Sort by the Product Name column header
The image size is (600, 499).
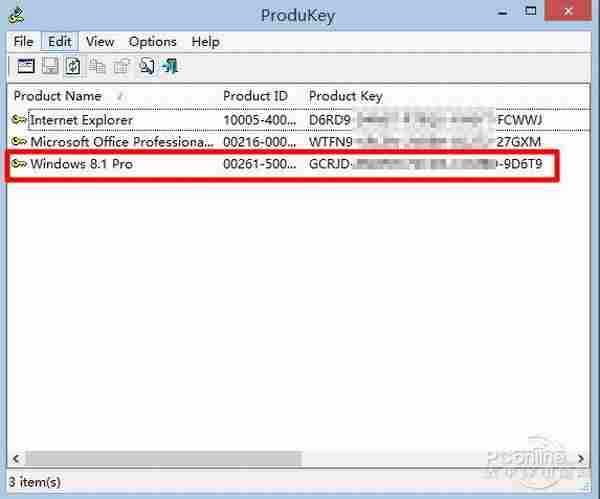point(57,96)
